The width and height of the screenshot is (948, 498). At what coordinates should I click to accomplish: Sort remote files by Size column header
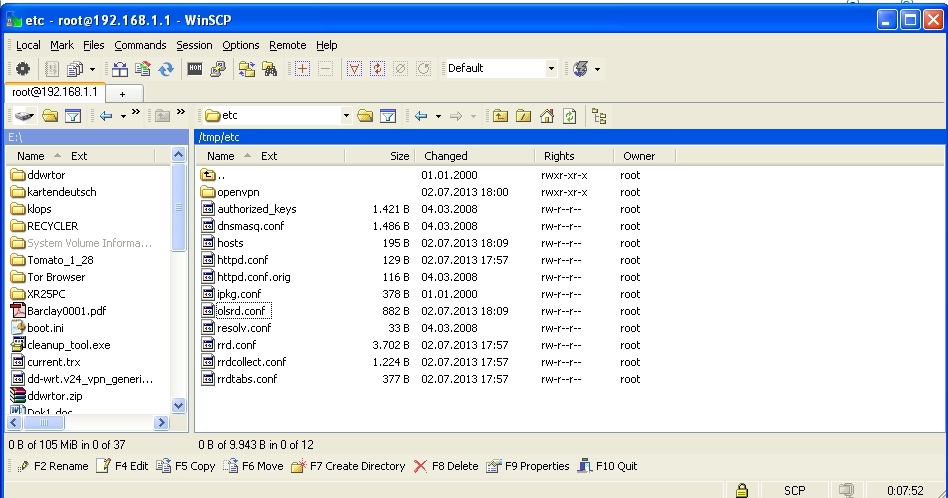[x=380, y=156]
